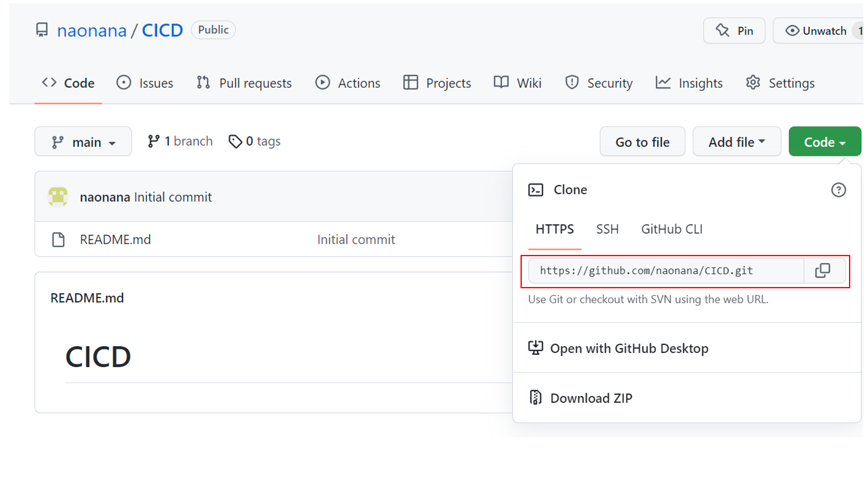Collapse the green Code dropdown
Viewport: 868px width, 482px height.
[824, 142]
